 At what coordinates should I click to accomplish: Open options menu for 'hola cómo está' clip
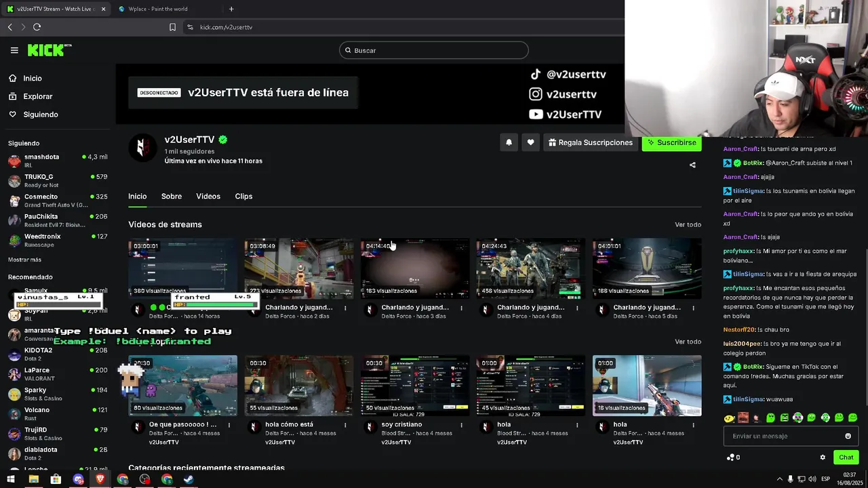coord(345,425)
